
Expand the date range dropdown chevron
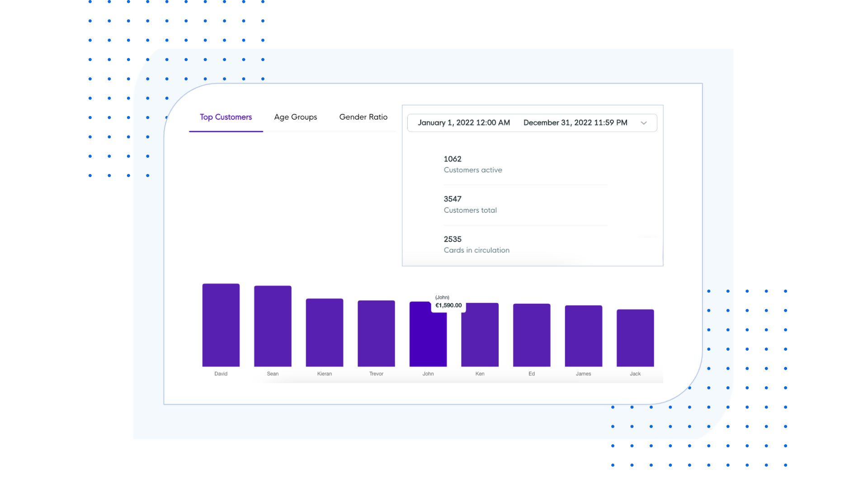(x=644, y=122)
